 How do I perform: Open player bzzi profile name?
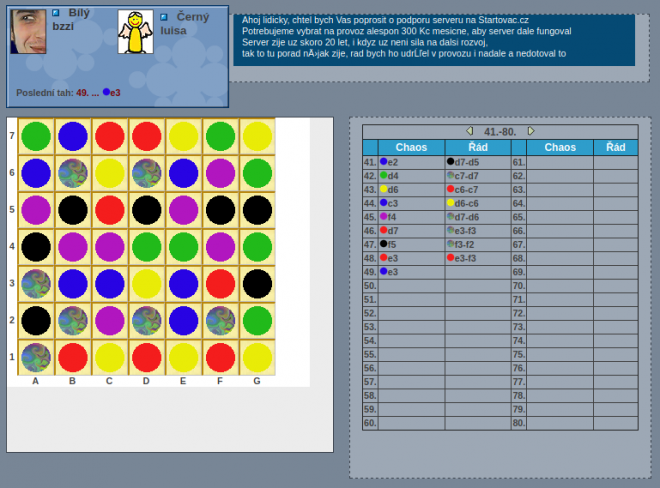click(x=63, y=26)
